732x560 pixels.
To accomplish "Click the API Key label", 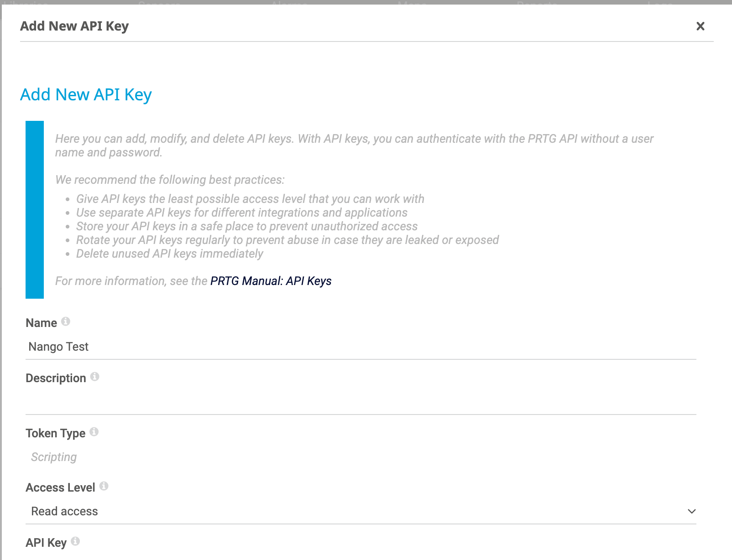I will (x=46, y=543).
